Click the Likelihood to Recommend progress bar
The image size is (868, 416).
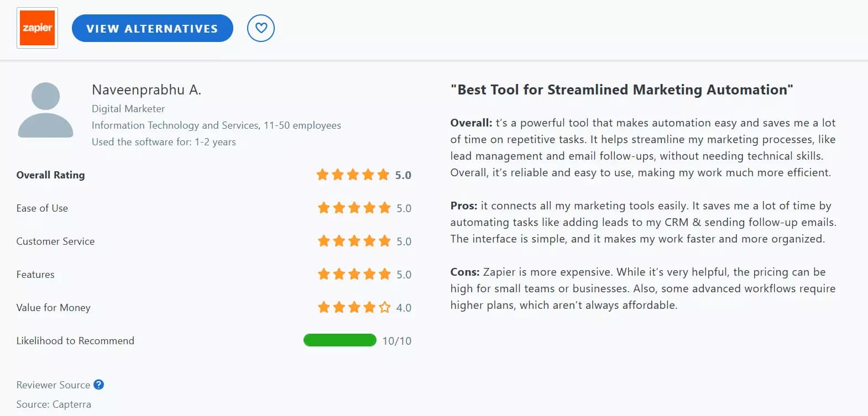tap(339, 340)
